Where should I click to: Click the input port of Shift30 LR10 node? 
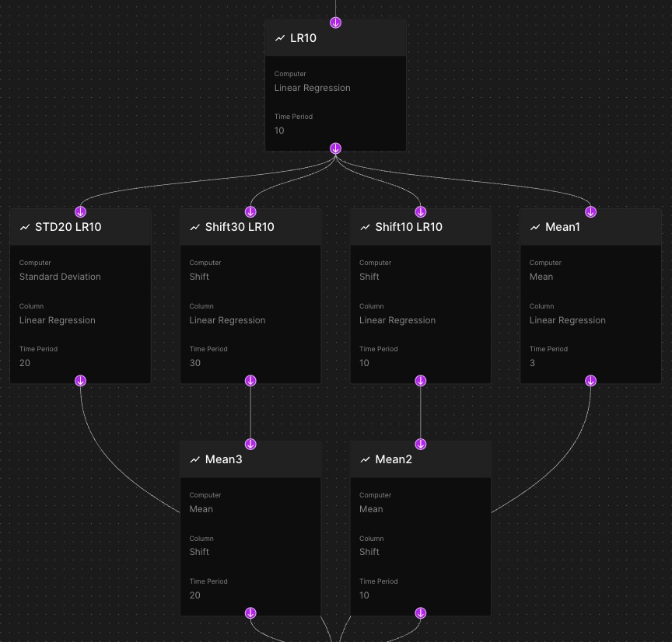pyautogui.click(x=250, y=211)
